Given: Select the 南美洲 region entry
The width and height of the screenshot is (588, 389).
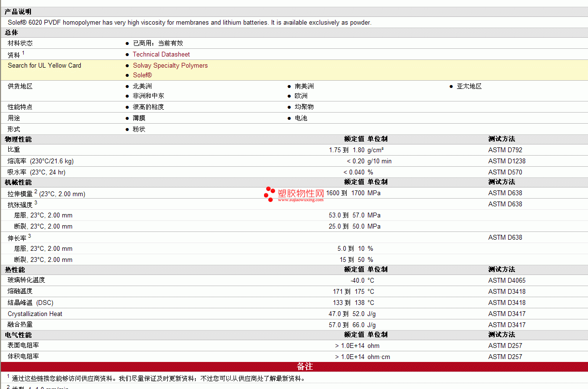Looking at the screenshot, I should (304, 86).
